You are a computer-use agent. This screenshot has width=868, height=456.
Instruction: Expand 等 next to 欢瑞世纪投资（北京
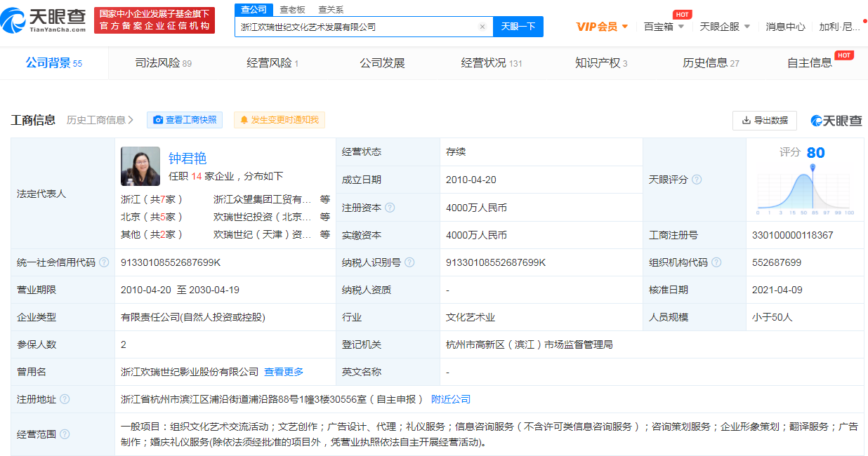coord(325,217)
